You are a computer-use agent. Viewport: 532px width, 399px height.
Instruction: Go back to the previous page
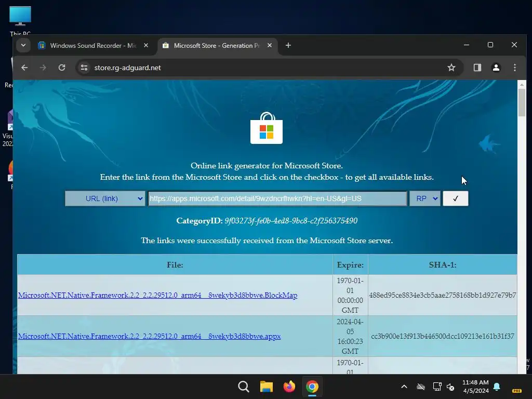click(x=24, y=68)
